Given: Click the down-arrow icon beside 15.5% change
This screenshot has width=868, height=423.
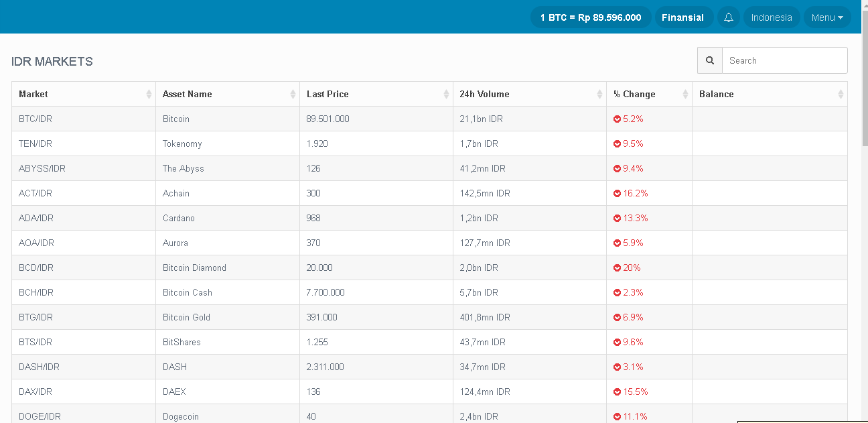Looking at the screenshot, I should point(617,391).
